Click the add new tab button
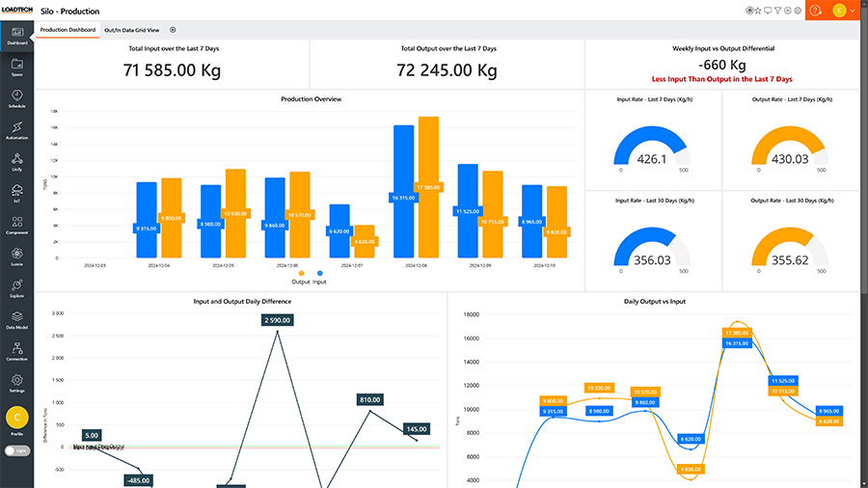Viewport: 868px width, 488px height. (173, 30)
